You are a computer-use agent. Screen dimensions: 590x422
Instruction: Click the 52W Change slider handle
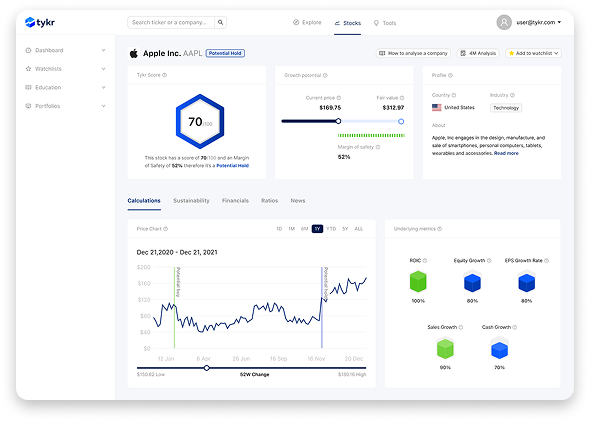coord(207,368)
